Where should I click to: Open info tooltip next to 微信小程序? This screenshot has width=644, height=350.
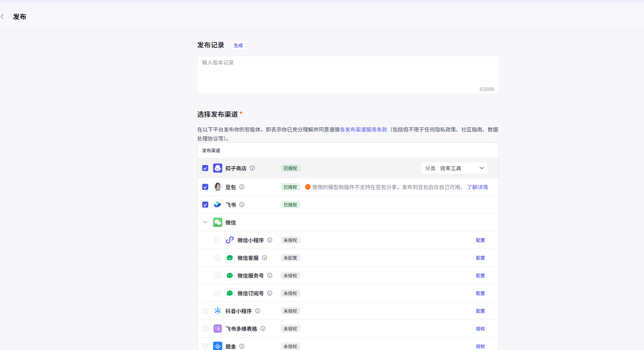click(270, 240)
